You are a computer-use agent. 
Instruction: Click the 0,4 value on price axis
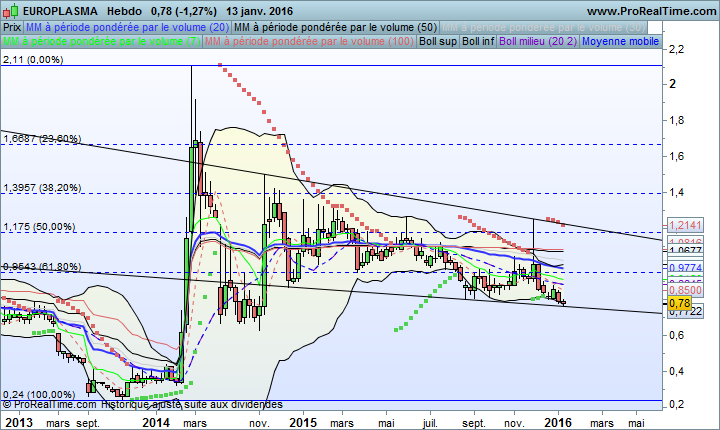coord(677,371)
